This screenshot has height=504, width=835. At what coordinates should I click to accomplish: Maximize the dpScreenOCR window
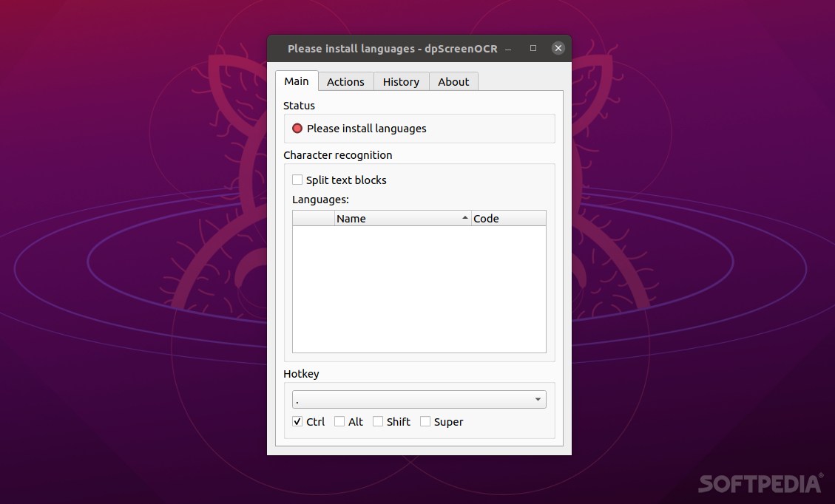(x=533, y=47)
